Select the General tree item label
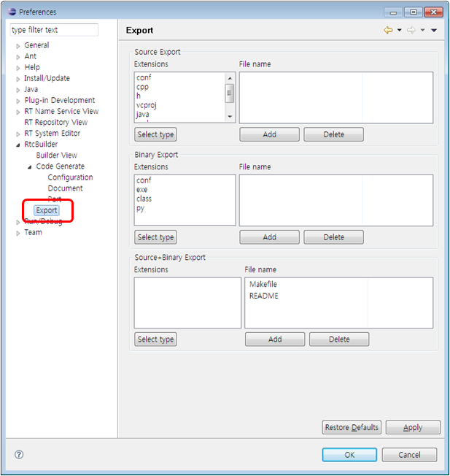 pos(36,45)
